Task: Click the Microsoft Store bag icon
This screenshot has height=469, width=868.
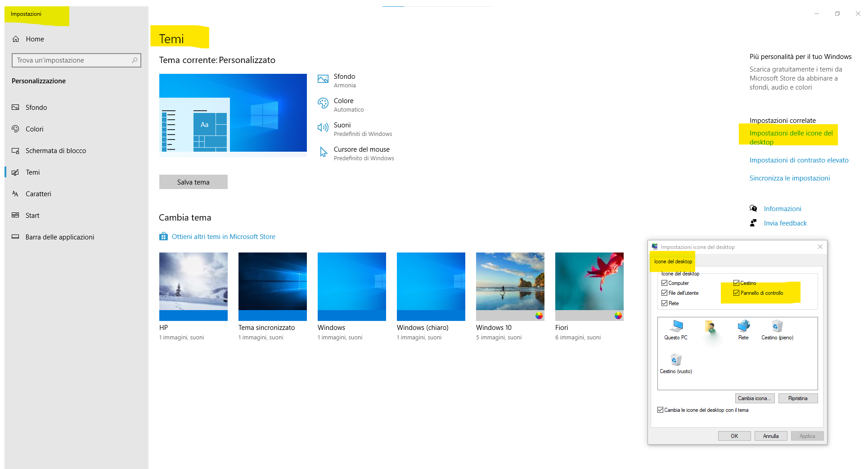Action: click(163, 237)
